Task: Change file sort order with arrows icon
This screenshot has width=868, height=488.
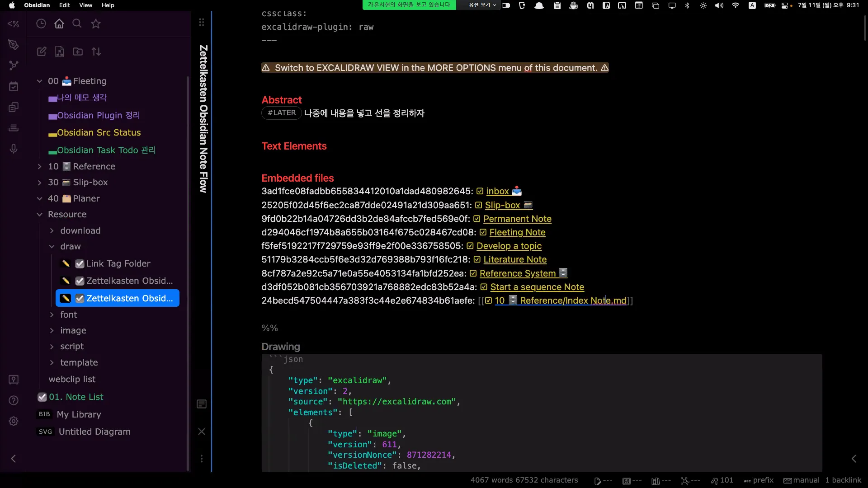Action: [96, 52]
